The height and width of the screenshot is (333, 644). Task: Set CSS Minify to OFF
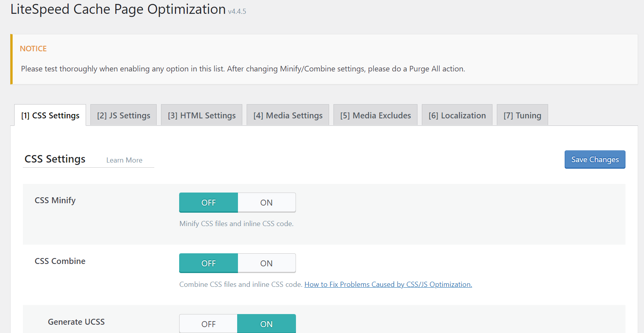coord(208,202)
